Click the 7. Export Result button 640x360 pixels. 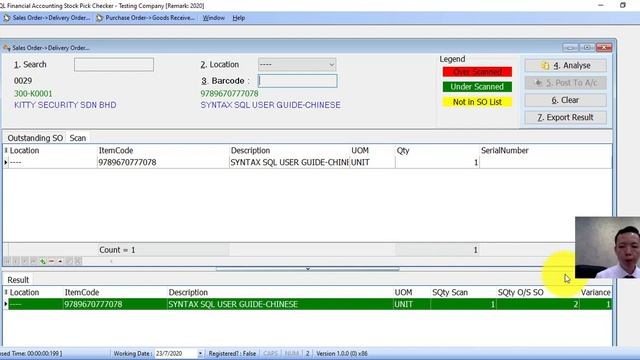tap(566, 117)
